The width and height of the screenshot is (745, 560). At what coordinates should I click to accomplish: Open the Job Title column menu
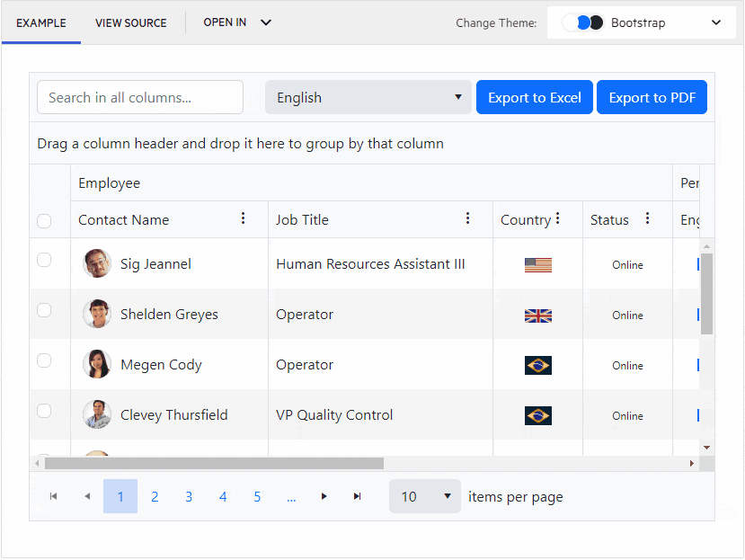pos(467,218)
